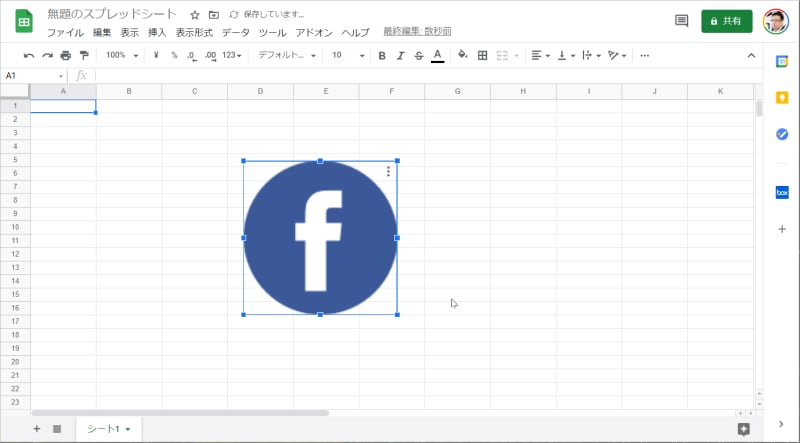
Task: Open the account profile avatar
Action: point(776,21)
